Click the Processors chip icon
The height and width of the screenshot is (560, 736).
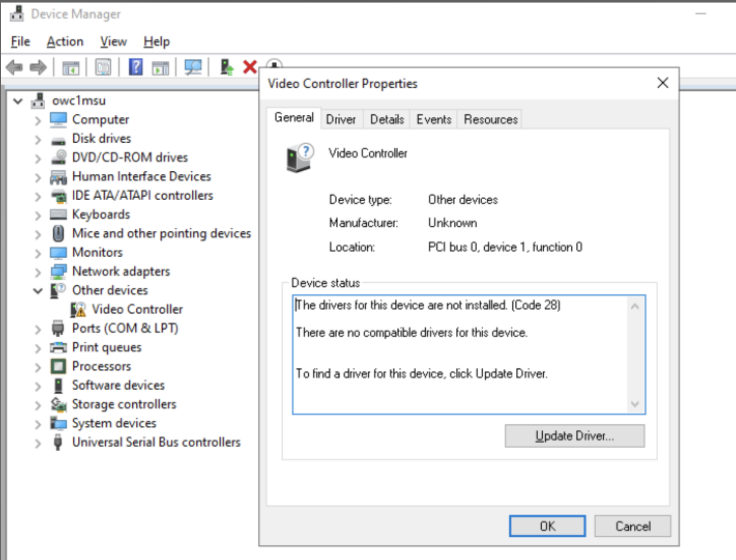click(x=58, y=366)
